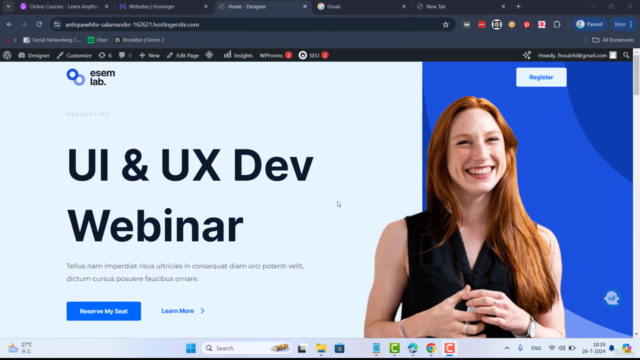Open the Designer site dashboard menu
Viewport: 640px width, 360px height.
34,55
